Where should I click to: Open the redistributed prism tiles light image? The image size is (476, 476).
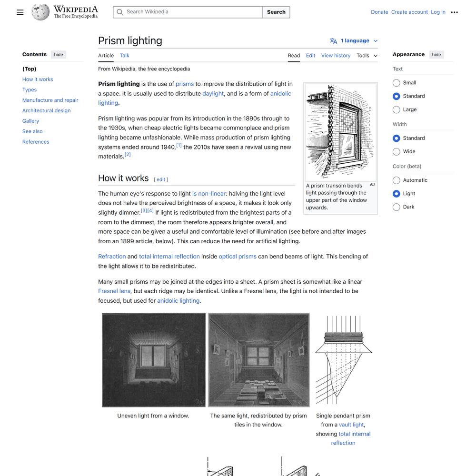tap(258, 360)
